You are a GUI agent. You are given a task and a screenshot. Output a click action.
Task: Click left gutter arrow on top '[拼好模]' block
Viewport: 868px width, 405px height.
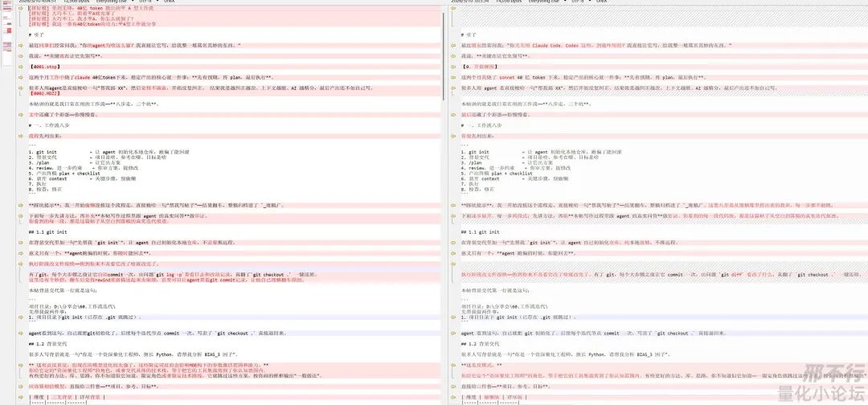coord(20,8)
